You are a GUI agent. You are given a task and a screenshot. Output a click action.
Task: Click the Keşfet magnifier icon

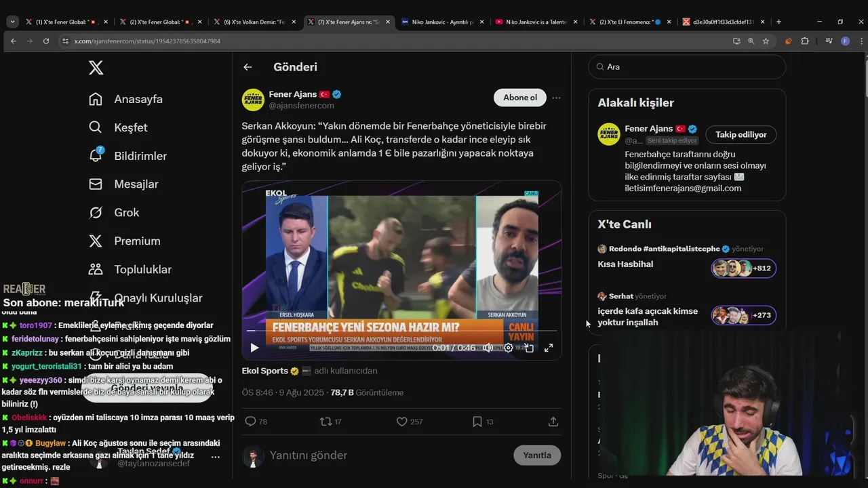(96, 127)
